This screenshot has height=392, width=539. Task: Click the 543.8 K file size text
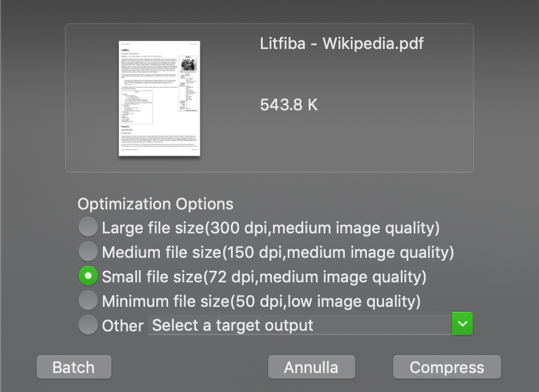(x=289, y=105)
